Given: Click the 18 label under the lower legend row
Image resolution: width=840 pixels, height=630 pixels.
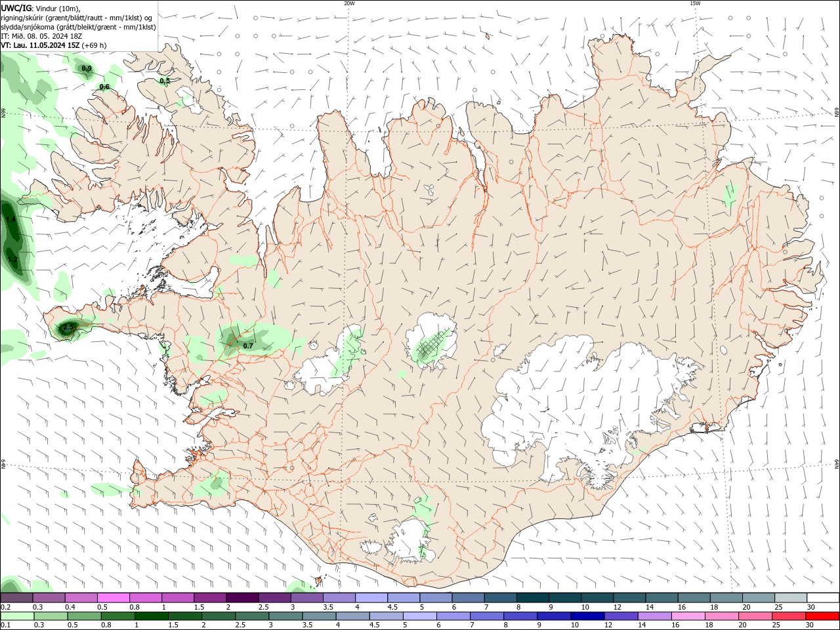Looking at the screenshot, I should tap(709, 625).
